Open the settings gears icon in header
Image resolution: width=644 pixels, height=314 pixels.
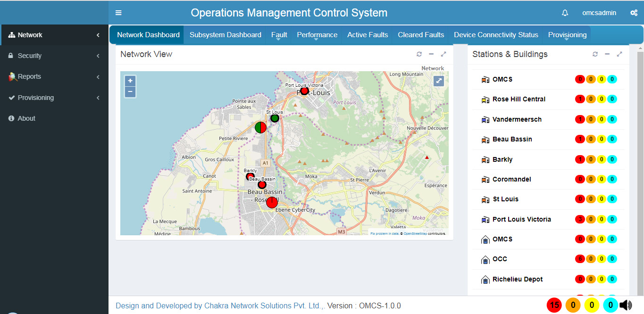point(634,13)
